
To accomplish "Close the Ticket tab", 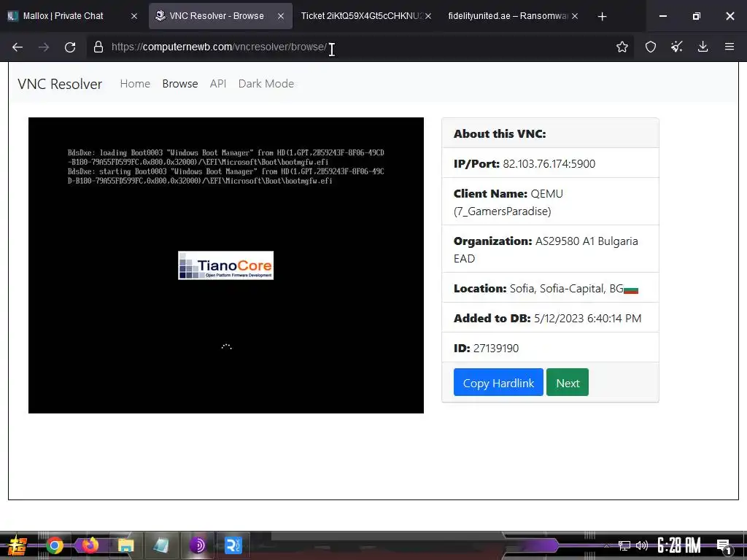I will coord(428,16).
